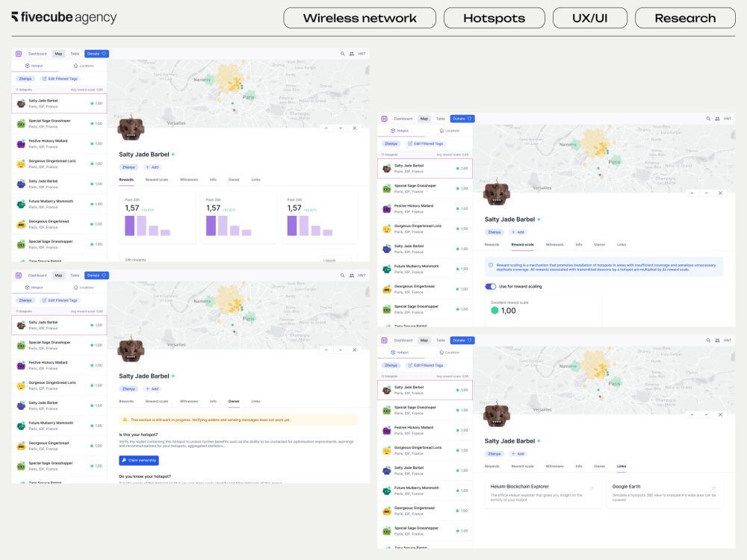Open Links tab in the Owner-tab panel
747x560 pixels.
[x=255, y=401]
